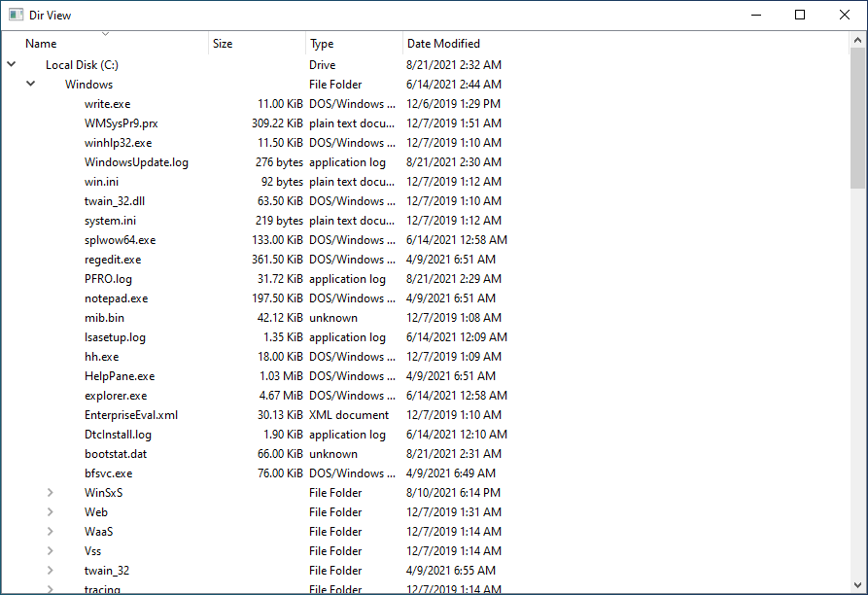The image size is (868, 595).
Task: Collapse the Local Disk (C:) drive node
Action: pos(11,64)
